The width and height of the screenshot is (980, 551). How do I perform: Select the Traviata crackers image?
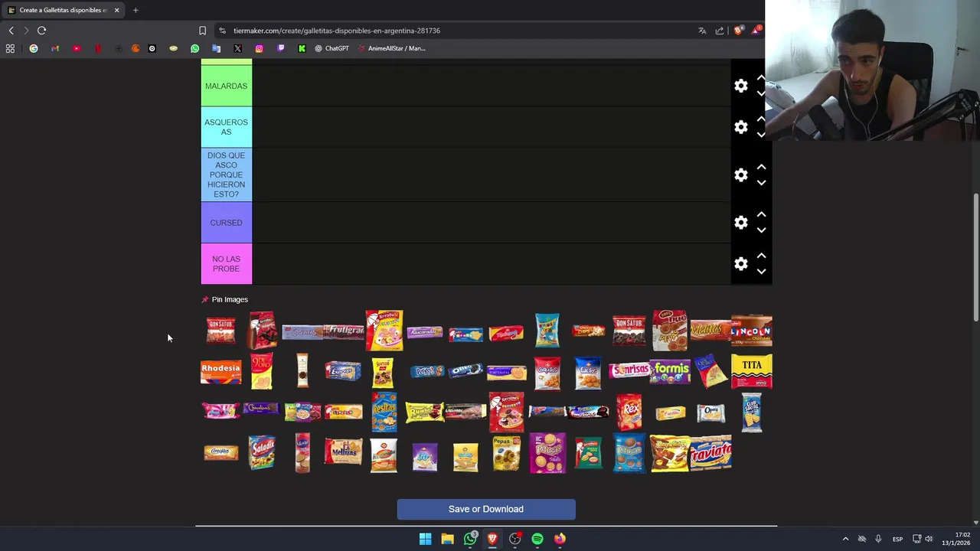coord(710,452)
